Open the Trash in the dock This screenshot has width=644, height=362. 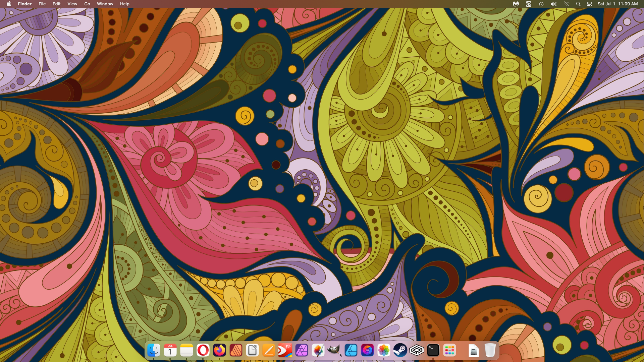490,351
